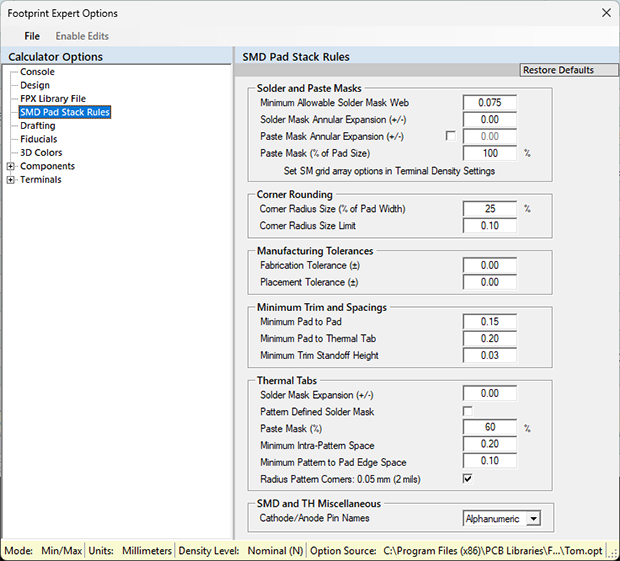Open FPX Library File options
Screen dimensions: 620x561
[x=53, y=99]
